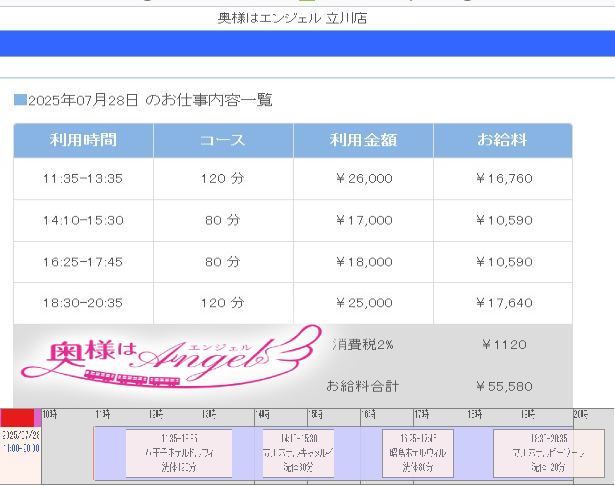Click the ¥16,760 salary cell
Screen dimensions: 615x486
point(503,178)
